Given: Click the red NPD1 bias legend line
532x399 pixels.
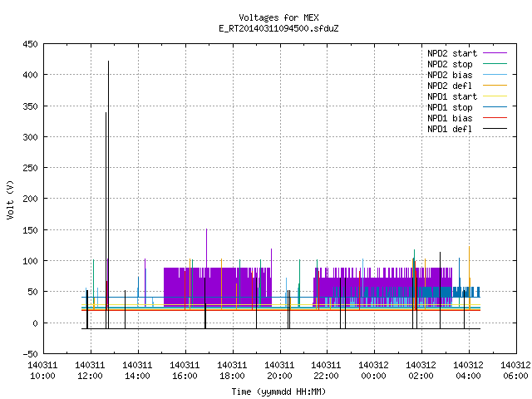Looking at the screenshot, I should [x=495, y=118].
